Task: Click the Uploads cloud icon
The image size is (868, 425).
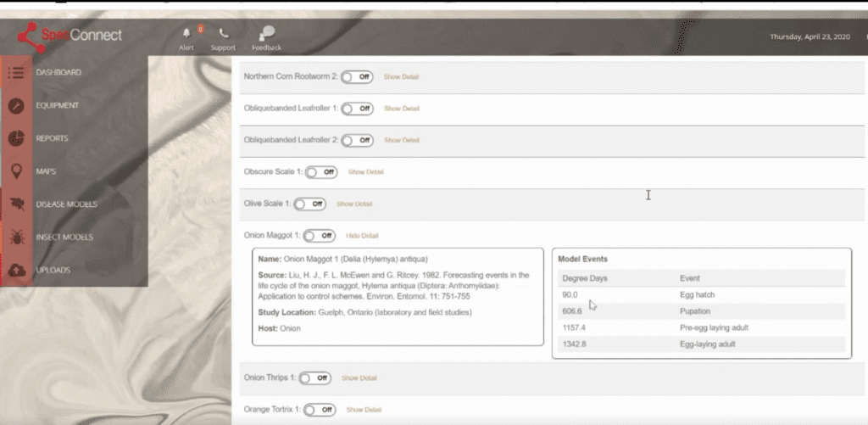Action: (x=16, y=270)
